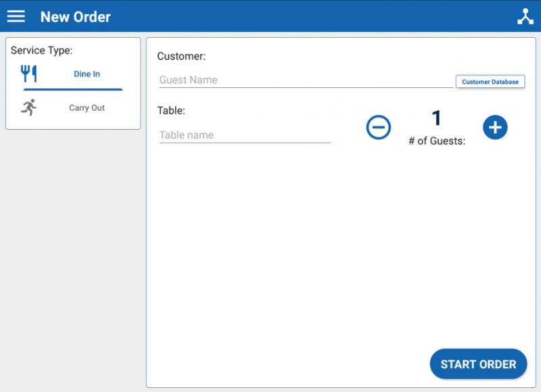Open the Customer Database

click(x=490, y=81)
